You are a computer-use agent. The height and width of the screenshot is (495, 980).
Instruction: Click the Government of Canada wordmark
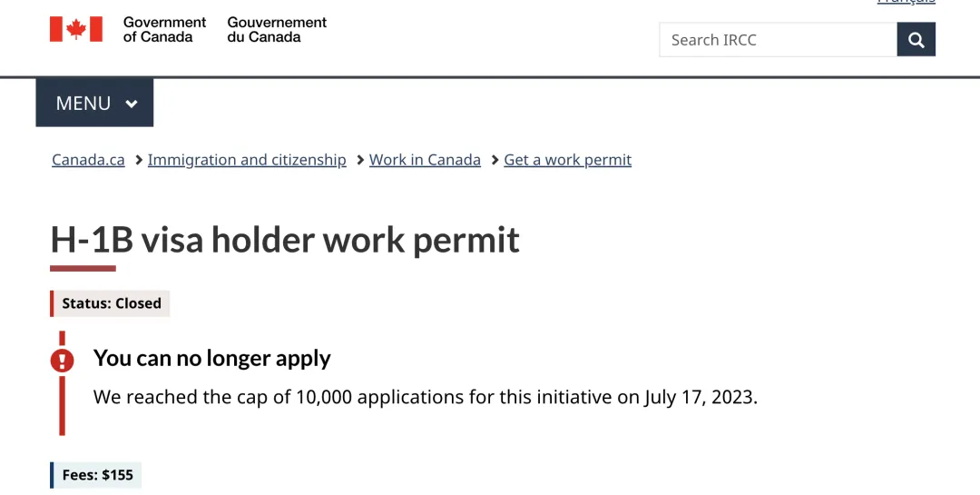164,29
